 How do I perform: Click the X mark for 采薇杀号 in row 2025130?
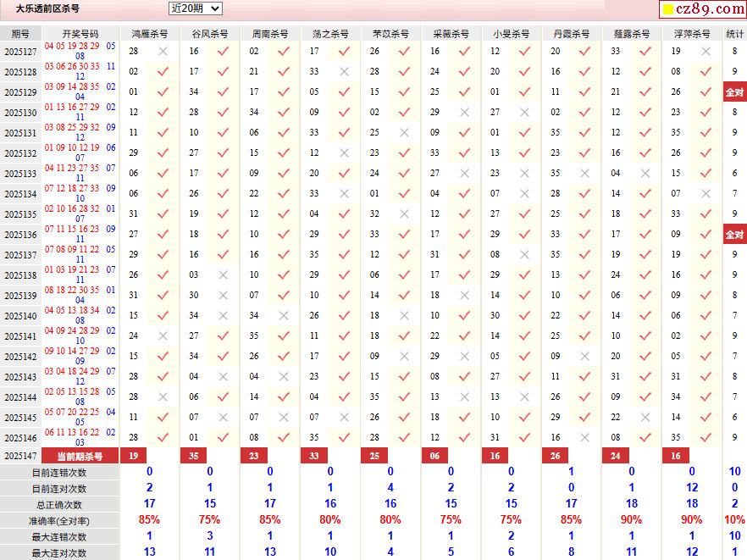pos(464,113)
